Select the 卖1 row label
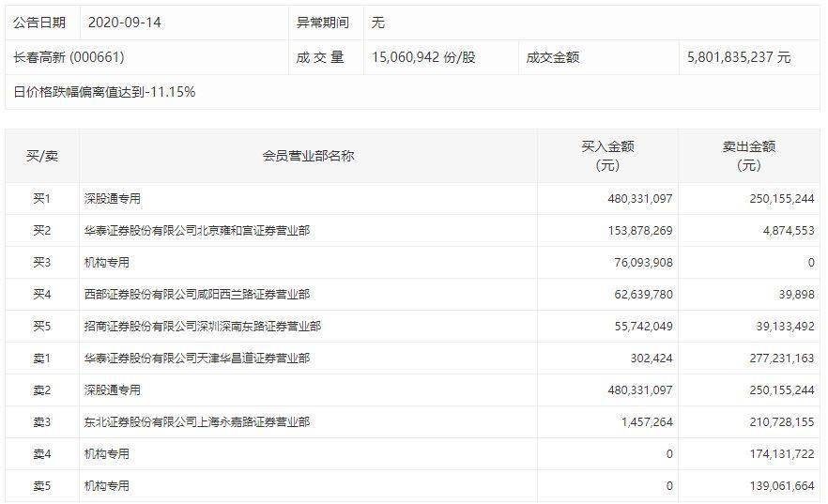Image resolution: width=828 pixels, height=504 pixels. coord(42,359)
